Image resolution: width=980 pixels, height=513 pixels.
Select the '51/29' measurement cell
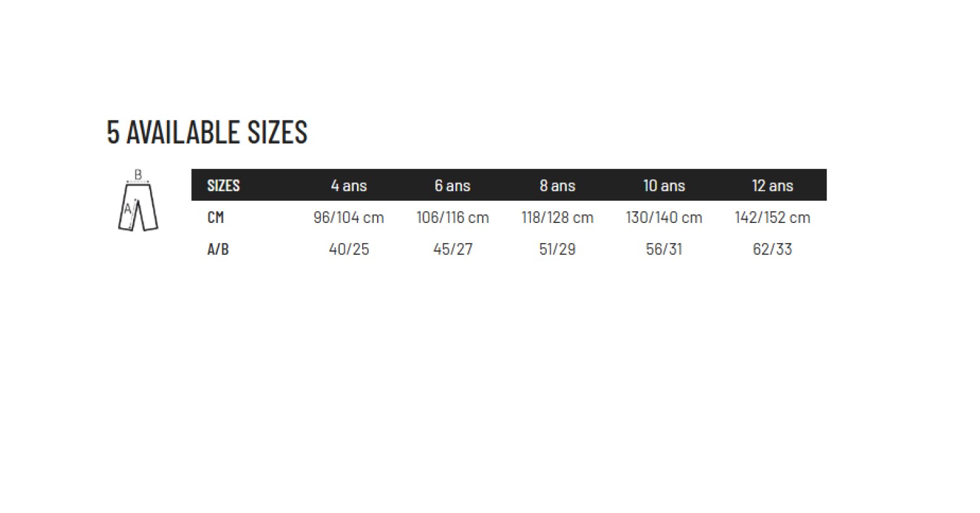click(557, 250)
